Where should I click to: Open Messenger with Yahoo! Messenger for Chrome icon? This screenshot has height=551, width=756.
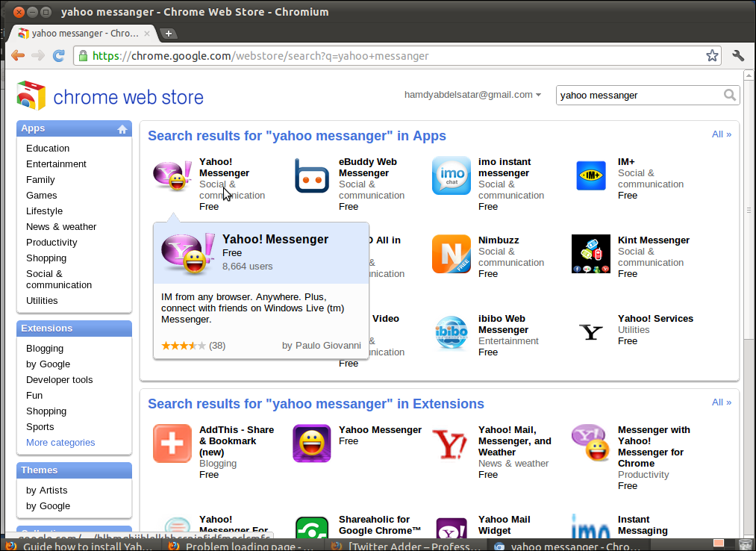(x=591, y=443)
